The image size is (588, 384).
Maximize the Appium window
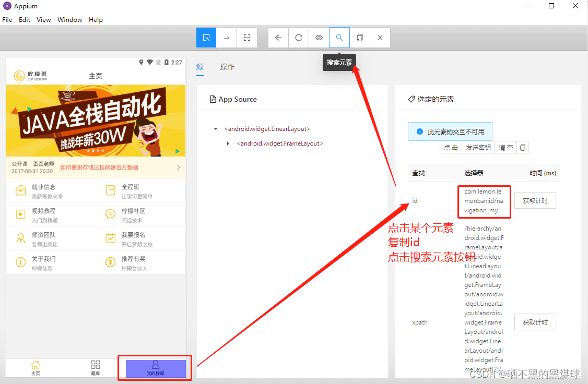(551, 6)
